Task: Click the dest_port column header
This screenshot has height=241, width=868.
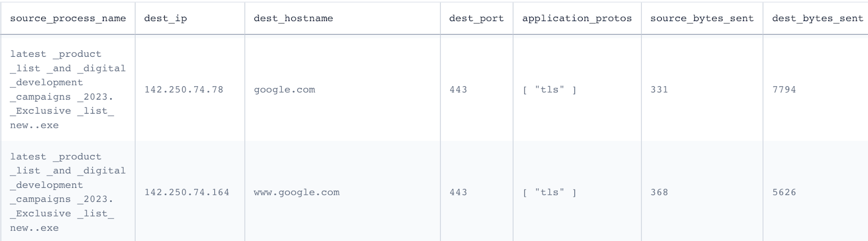Action: pyautogui.click(x=476, y=18)
